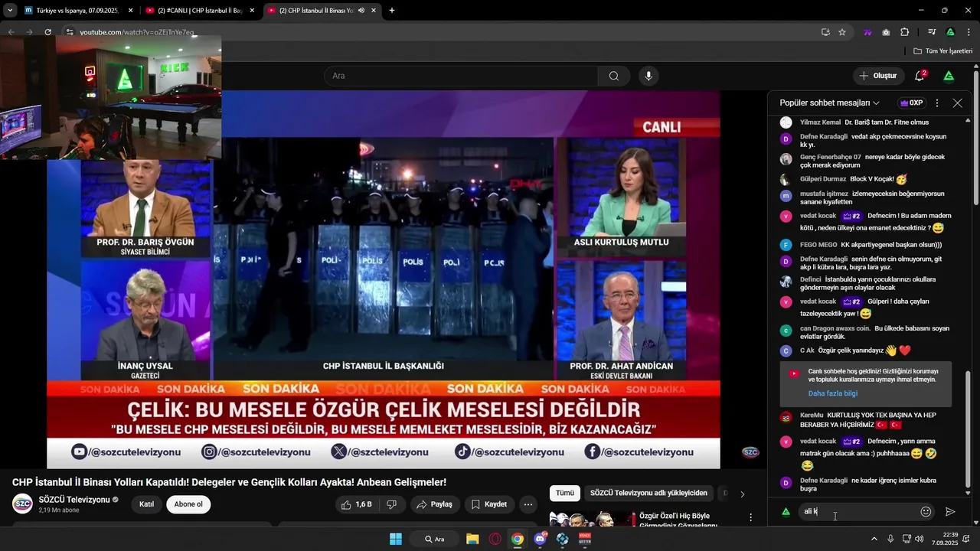Click the search magnifier button on YouTube
980x551 pixels.
point(614,76)
